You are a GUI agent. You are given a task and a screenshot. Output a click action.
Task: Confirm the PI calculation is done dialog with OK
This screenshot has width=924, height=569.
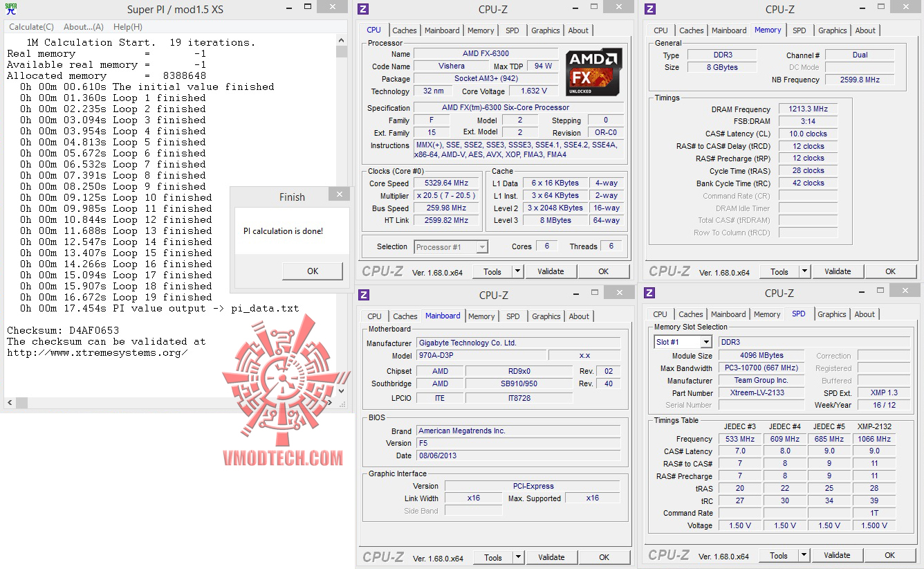click(313, 271)
